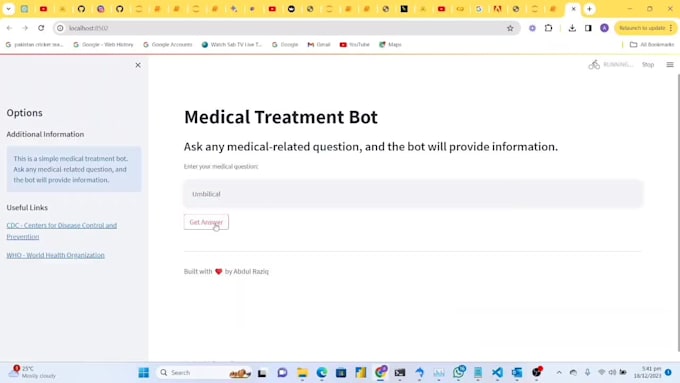
Task: Open the Gmail bookmark
Action: click(x=319, y=44)
